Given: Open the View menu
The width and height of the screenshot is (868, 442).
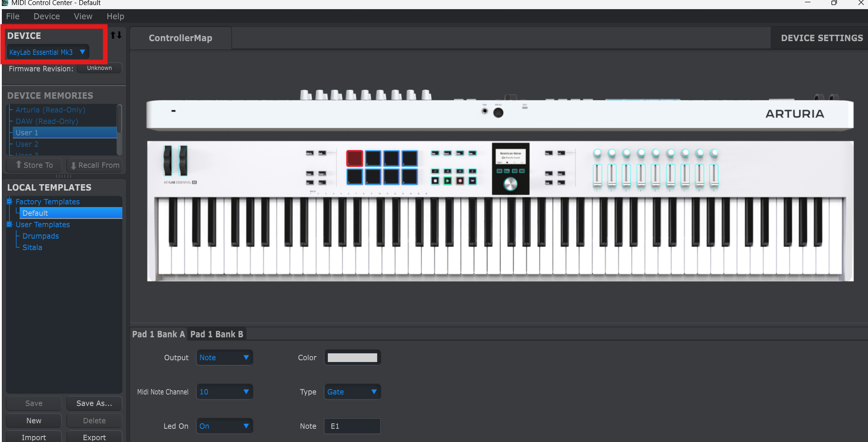Looking at the screenshot, I should [x=83, y=16].
